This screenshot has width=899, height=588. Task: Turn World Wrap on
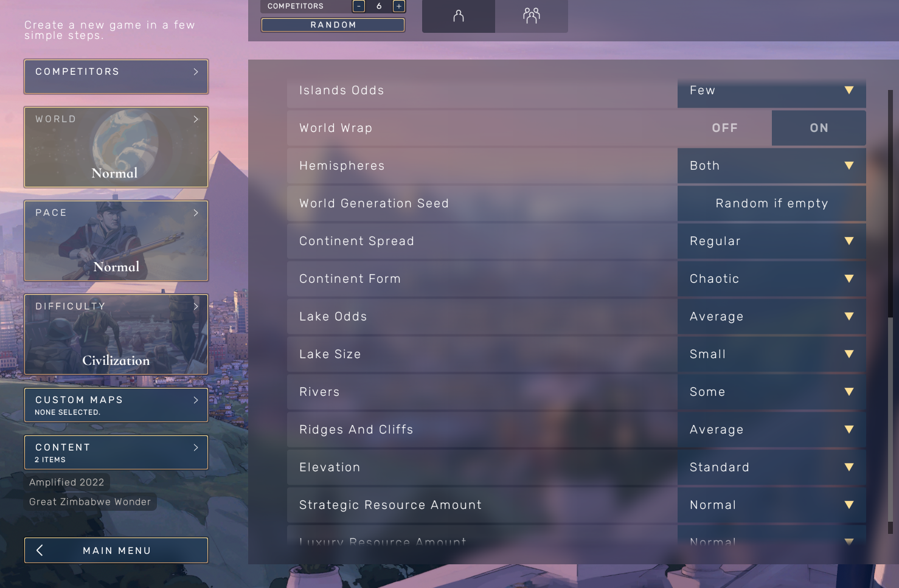coord(819,128)
